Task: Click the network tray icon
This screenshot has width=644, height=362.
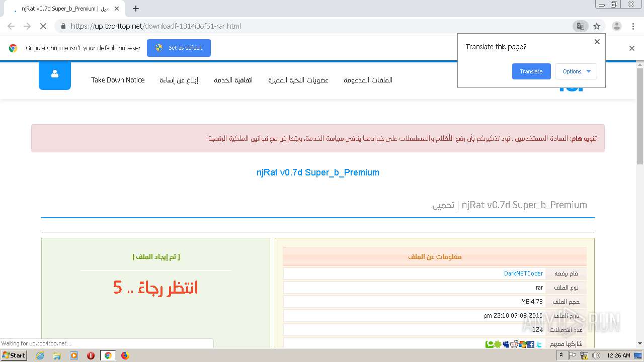Action: (584, 355)
